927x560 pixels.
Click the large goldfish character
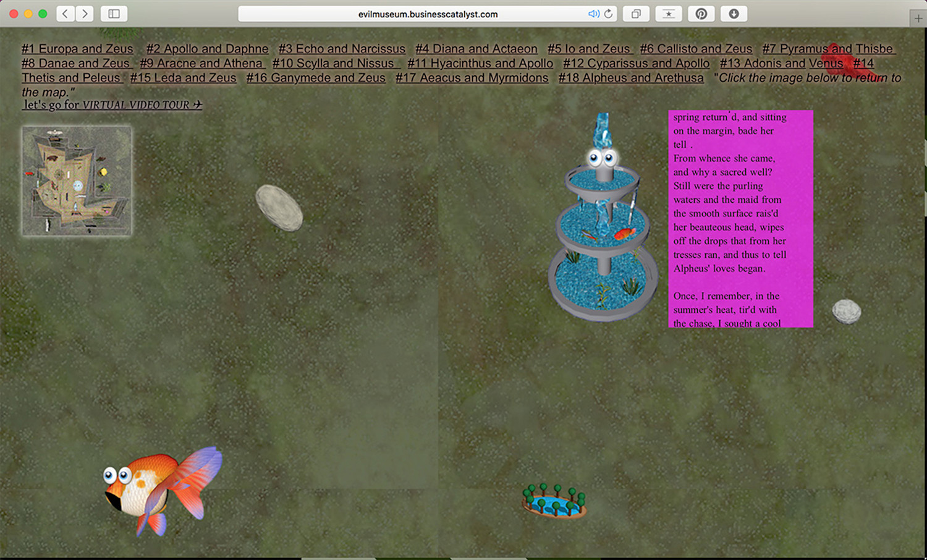pos(162,491)
